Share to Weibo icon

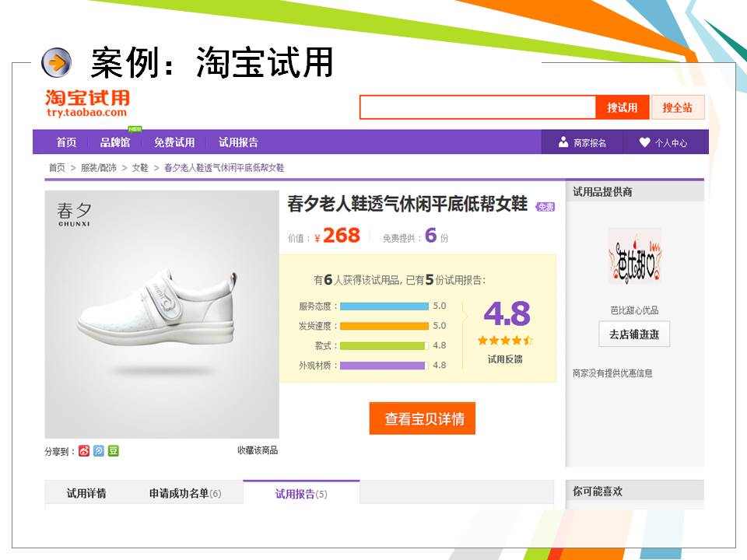[84, 450]
